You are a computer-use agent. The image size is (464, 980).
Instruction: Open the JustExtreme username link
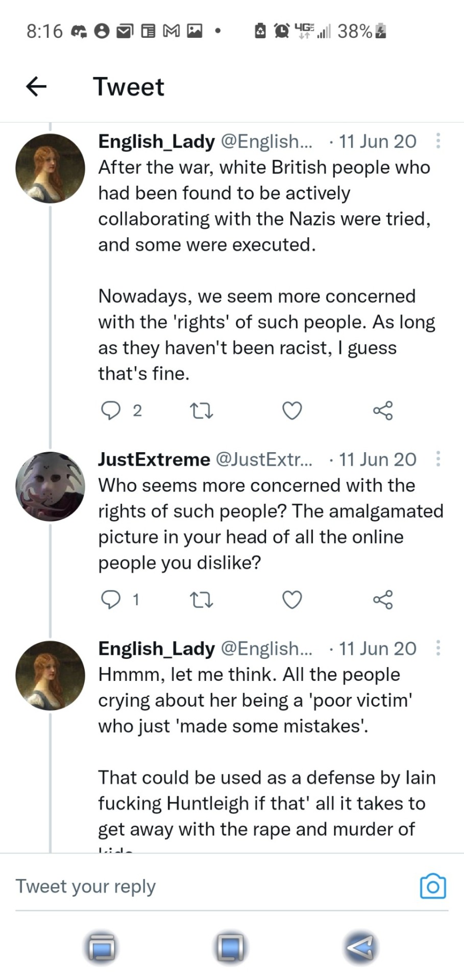(x=154, y=459)
